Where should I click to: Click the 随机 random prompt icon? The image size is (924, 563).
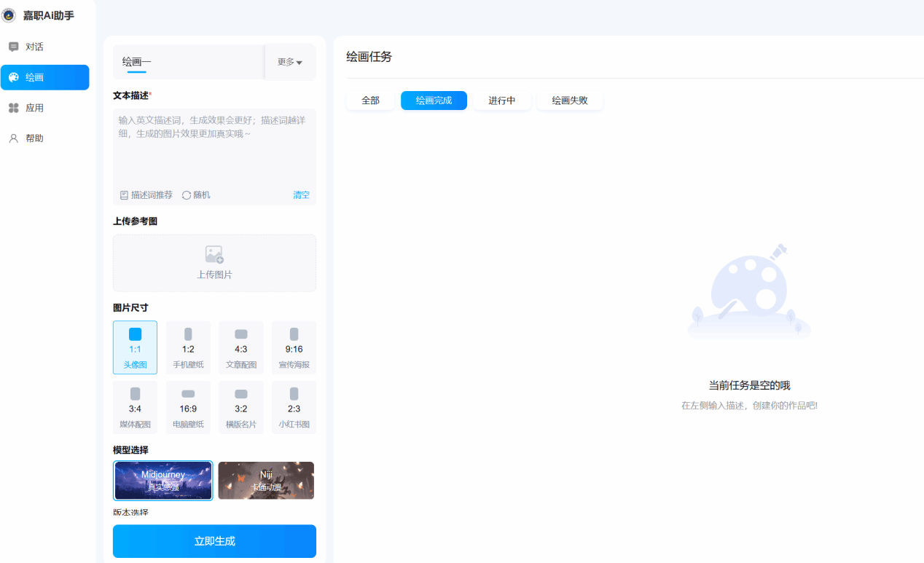(187, 195)
